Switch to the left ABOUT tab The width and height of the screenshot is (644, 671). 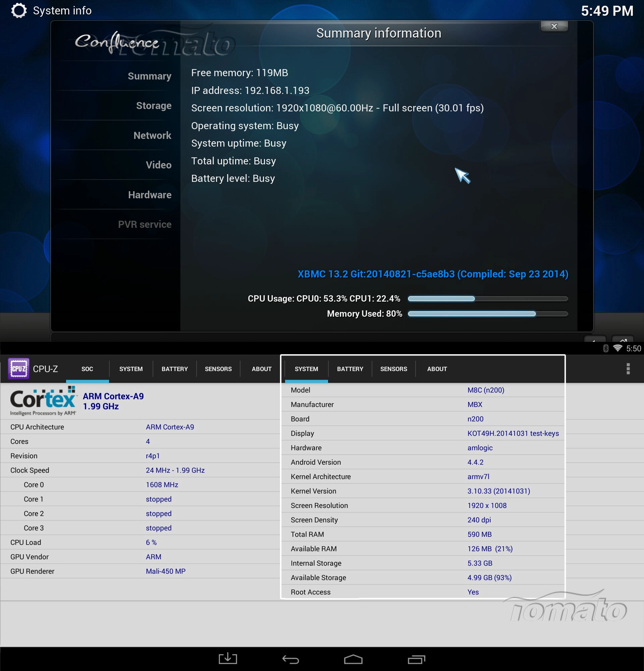pos(262,369)
